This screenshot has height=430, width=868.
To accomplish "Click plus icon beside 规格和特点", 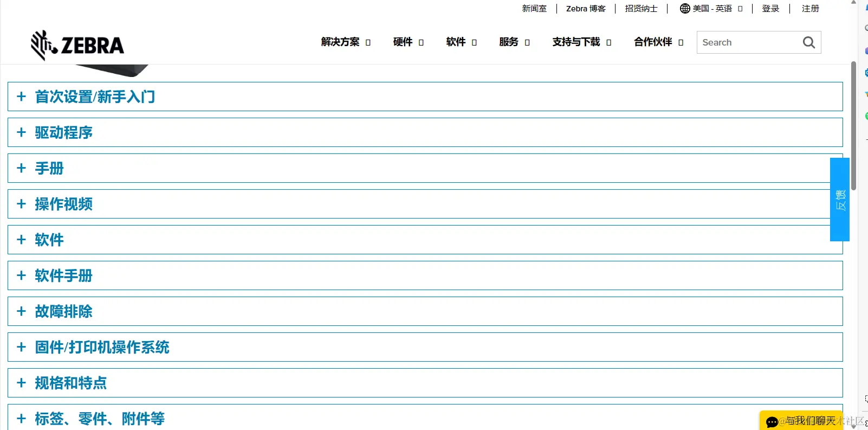I will tap(22, 383).
